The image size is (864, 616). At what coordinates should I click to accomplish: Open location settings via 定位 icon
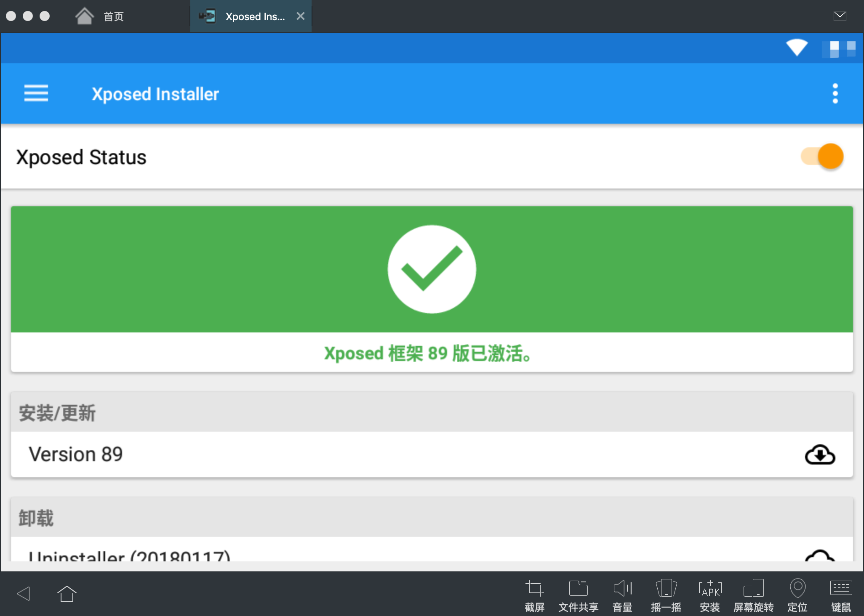[797, 593]
